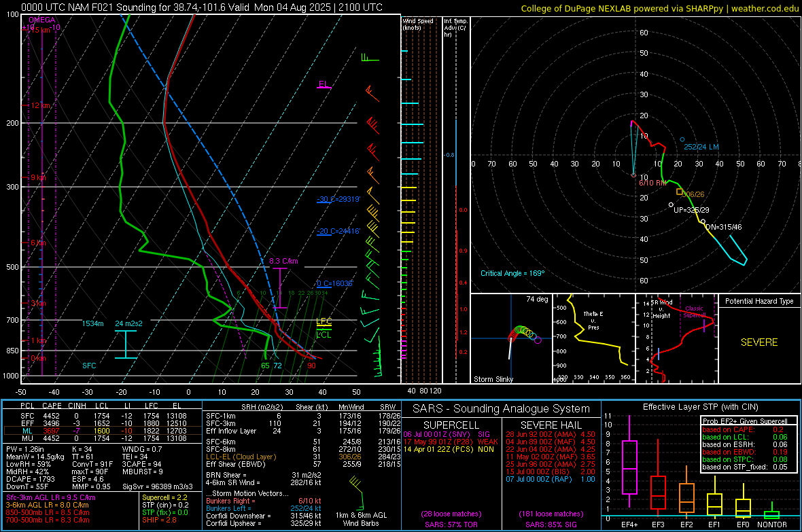Click the green surface dewpoint value 65
The height and width of the screenshot is (532, 802).
click(x=266, y=366)
